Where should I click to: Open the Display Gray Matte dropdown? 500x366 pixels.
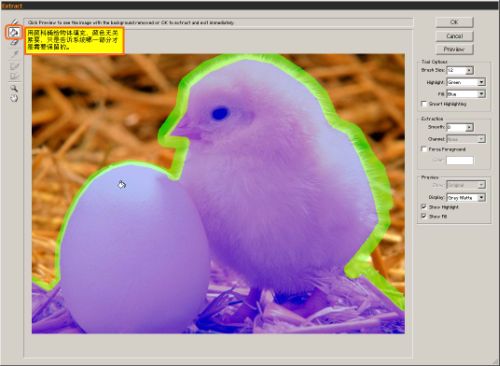481,198
